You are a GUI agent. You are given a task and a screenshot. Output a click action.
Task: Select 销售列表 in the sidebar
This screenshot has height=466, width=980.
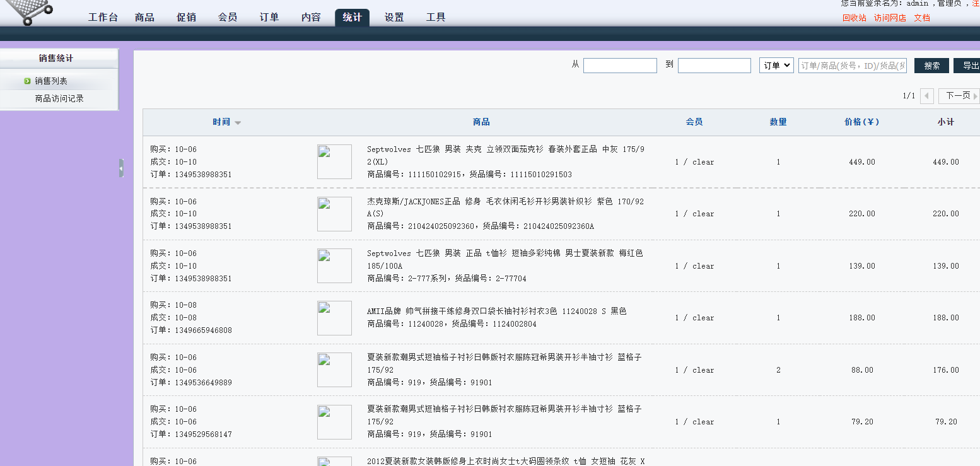[51, 81]
